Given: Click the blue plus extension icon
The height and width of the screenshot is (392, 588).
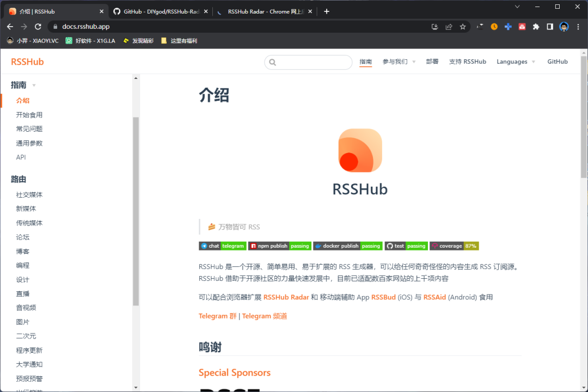Looking at the screenshot, I should (x=508, y=26).
